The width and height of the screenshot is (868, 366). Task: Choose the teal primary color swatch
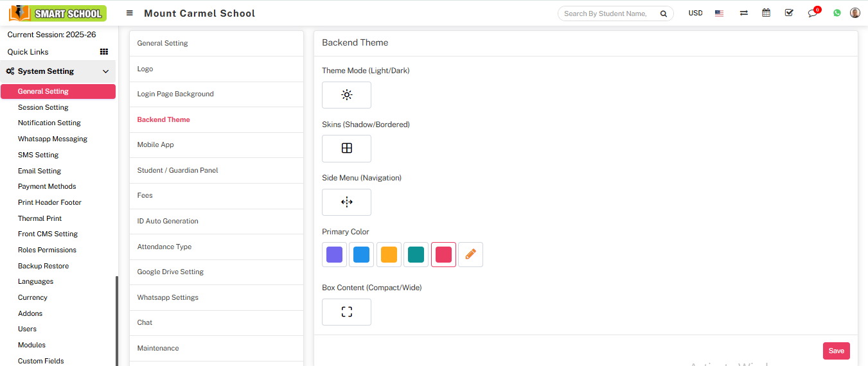[x=416, y=254]
